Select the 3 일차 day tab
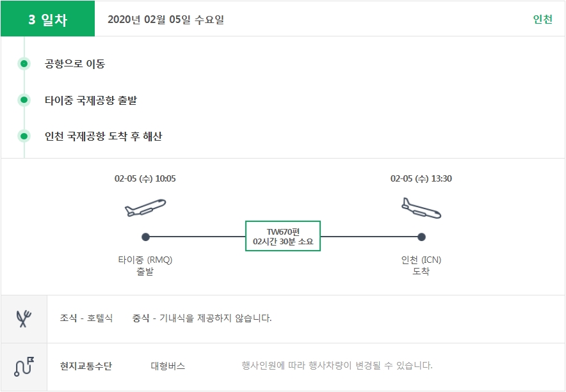 48,19
